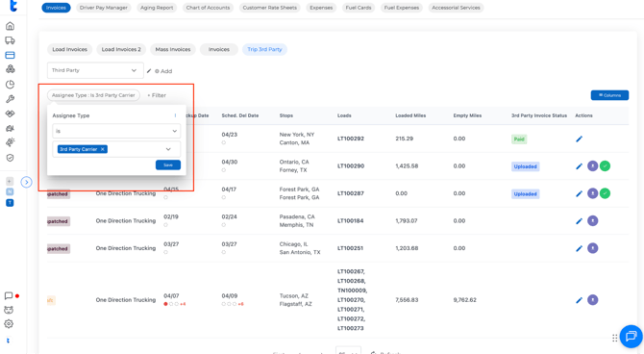Expand the Assignee Type value dropdown
The width and height of the screenshot is (644, 354).
(x=168, y=149)
